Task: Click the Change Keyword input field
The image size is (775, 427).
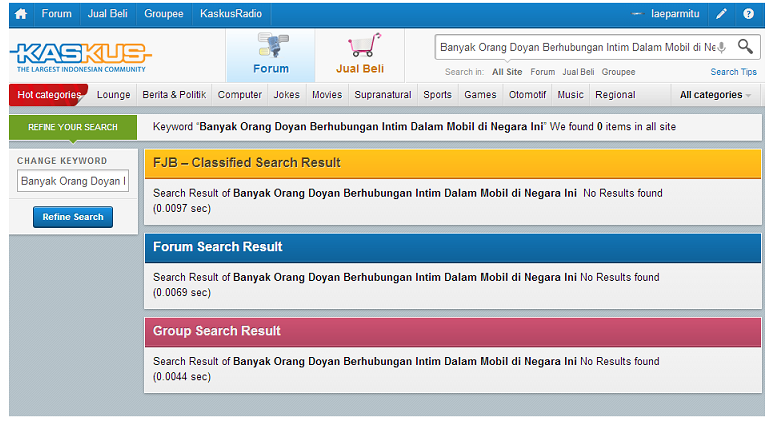Action: pyautogui.click(x=73, y=181)
